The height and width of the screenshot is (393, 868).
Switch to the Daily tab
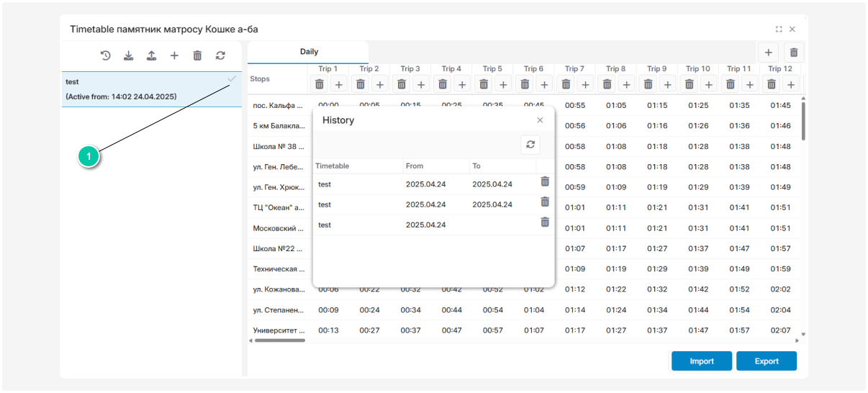click(x=309, y=52)
